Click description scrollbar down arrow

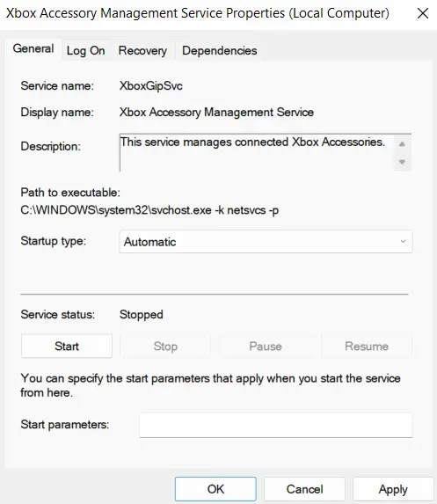click(402, 162)
